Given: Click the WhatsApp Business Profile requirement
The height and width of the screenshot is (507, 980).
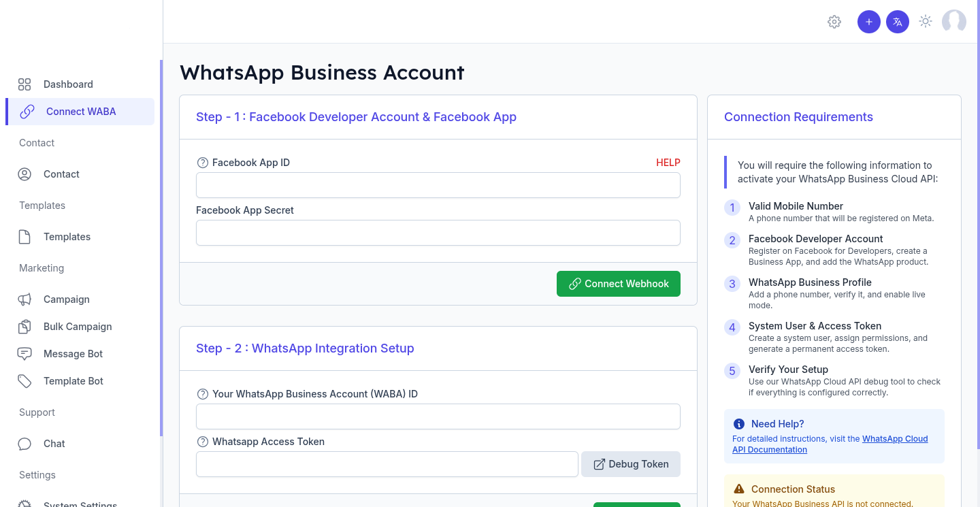Looking at the screenshot, I should tap(834, 293).
